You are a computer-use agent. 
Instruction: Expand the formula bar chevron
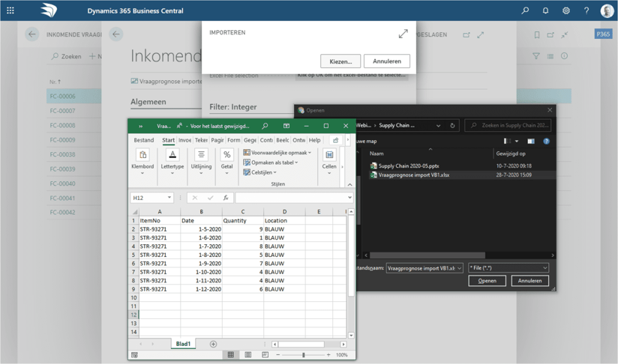[x=349, y=198]
